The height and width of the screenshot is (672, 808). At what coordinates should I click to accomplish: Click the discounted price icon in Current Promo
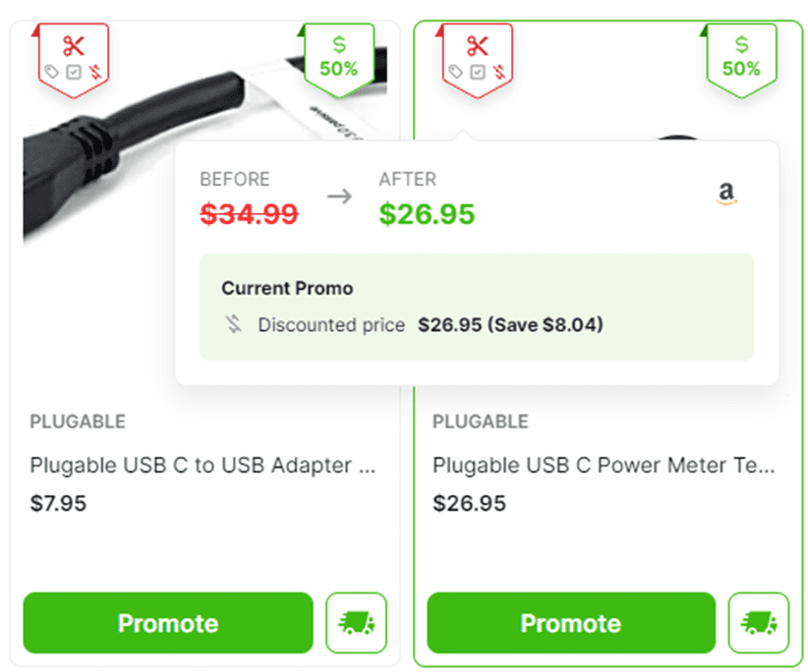point(233,324)
